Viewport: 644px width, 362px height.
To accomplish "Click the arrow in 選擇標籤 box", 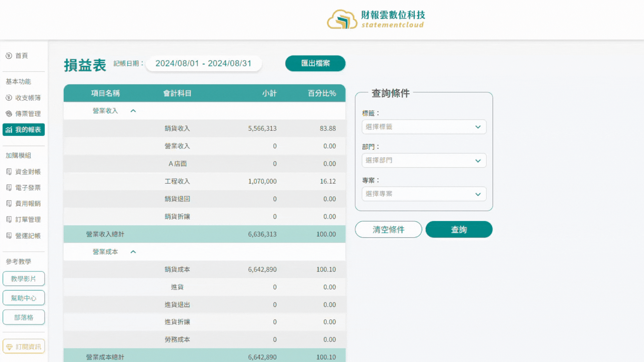I will pos(478,127).
